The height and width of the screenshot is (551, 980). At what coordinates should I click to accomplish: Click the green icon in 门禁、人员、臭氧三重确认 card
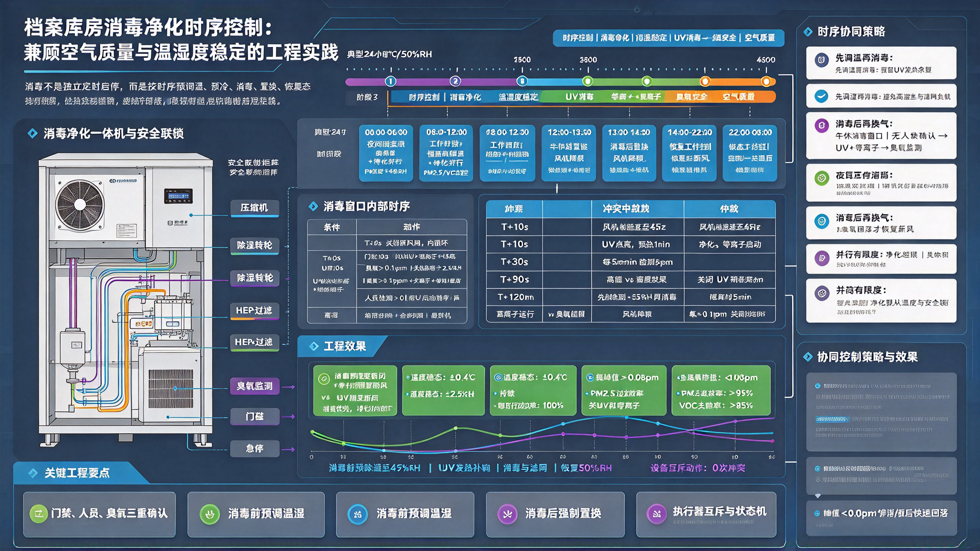click(x=39, y=514)
